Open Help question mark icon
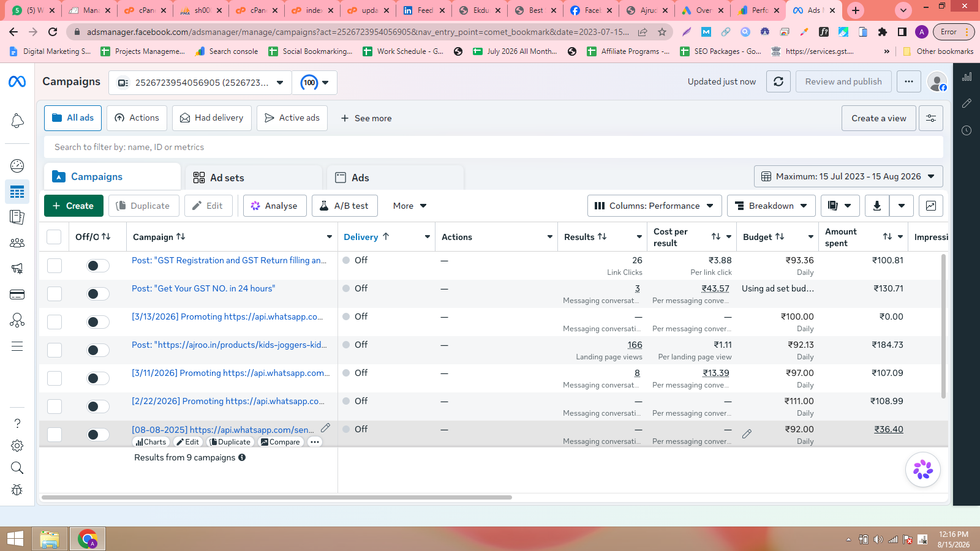The image size is (980, 551). pyautogui.click(x=17, y=424)
